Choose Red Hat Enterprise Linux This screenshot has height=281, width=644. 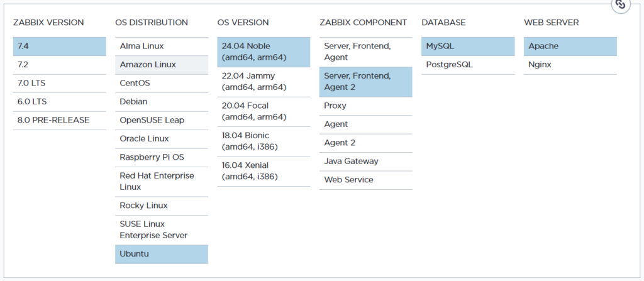pyautogui.click(x=161, y=181)
